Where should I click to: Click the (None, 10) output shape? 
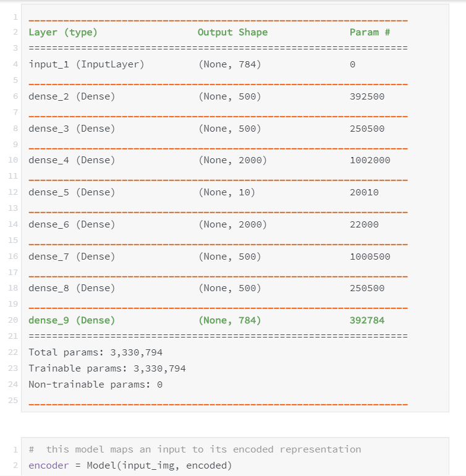[x=227, y=192]
